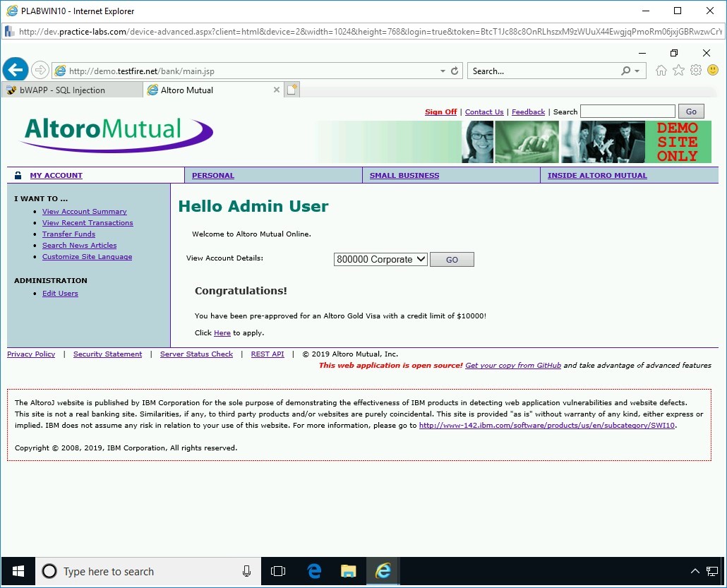The width and height of the screenshot is (727, 588).
Task: Open the Edit Users admin link
Action: (60, 294)
